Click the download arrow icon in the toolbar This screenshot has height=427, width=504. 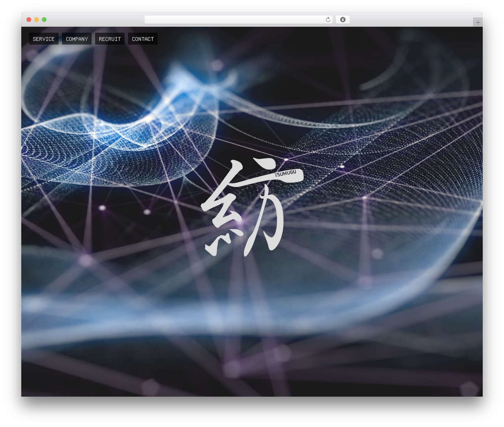click(343, 20)
